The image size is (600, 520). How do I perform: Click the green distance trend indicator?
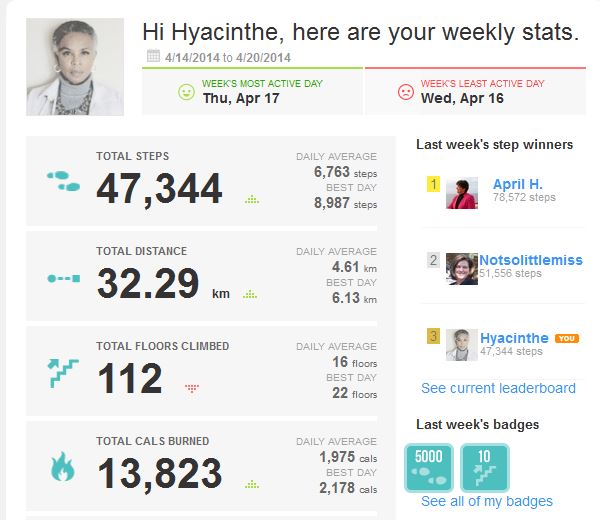(250, 294)
